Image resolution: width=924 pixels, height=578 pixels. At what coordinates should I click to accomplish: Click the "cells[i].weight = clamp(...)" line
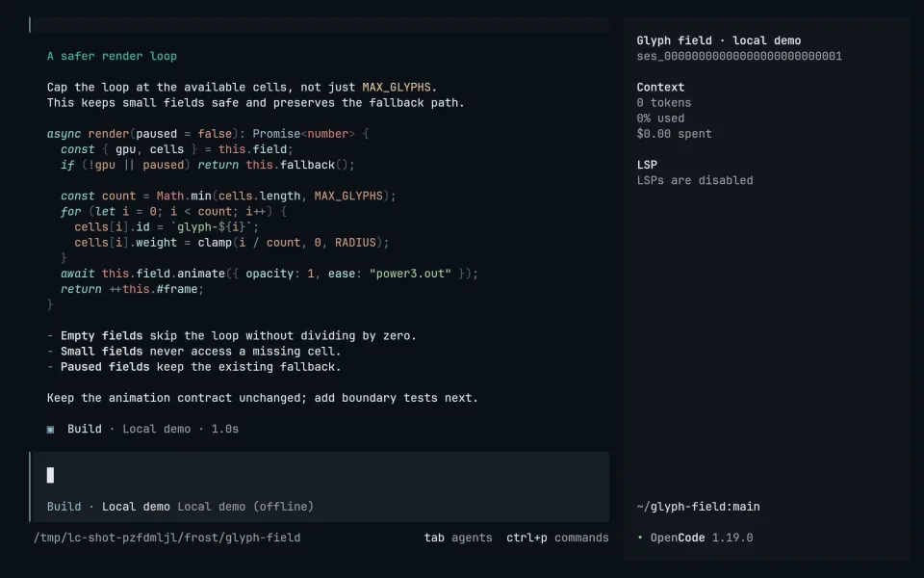232,243
